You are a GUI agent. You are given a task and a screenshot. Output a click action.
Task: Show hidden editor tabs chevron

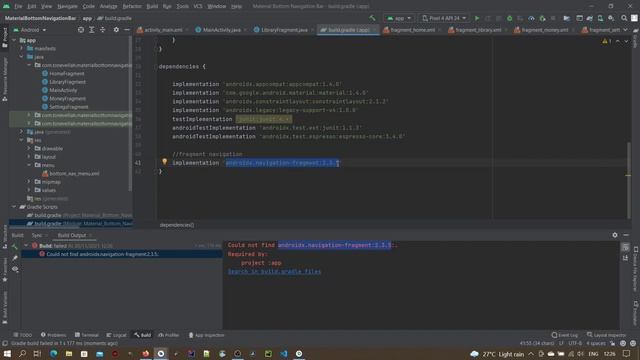click(625, 30)
